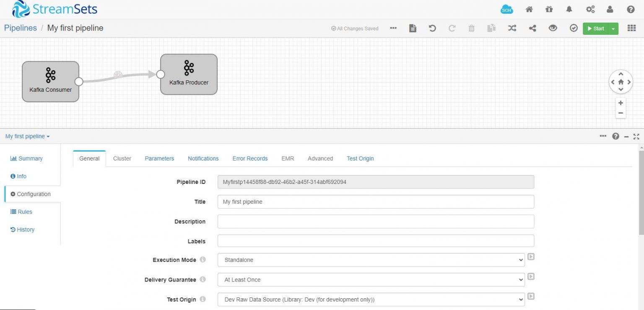Click the Description input field
644x310 pixels.
[x=375, y=221]
